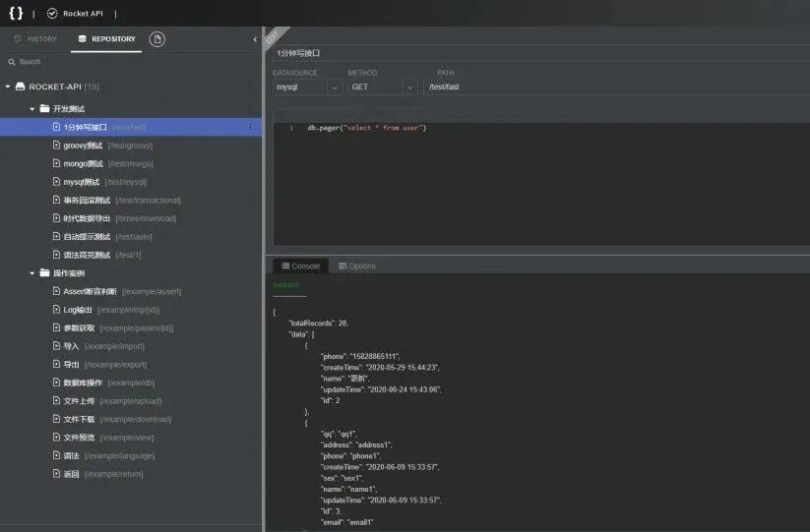This screenshot has height=532, width=810.
Task: Click the file icon beside 文件上传
Action: (x=56, y=400)
